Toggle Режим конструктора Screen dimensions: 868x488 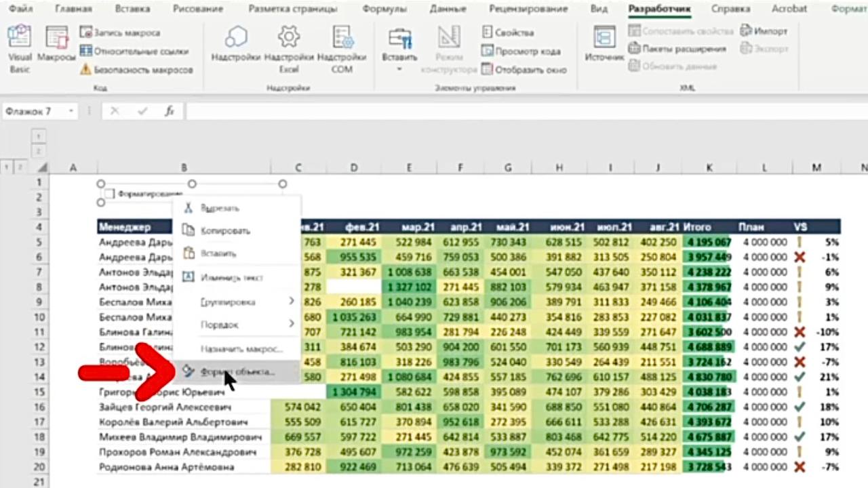[449, 49]
